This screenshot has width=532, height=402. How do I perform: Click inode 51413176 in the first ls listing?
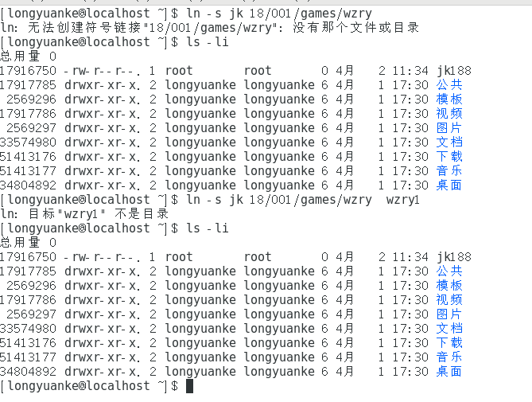tap(28, 157)
